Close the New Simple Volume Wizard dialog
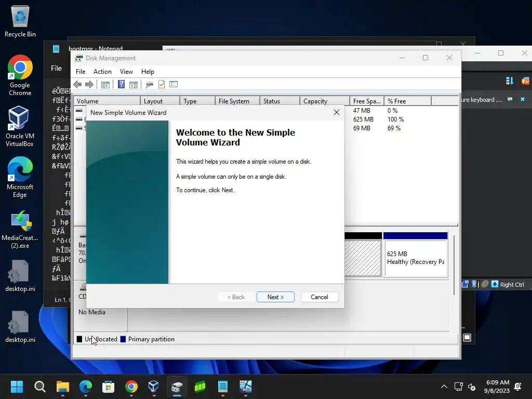The height and width of the screenshot is (399, 532). coord(337,112)
